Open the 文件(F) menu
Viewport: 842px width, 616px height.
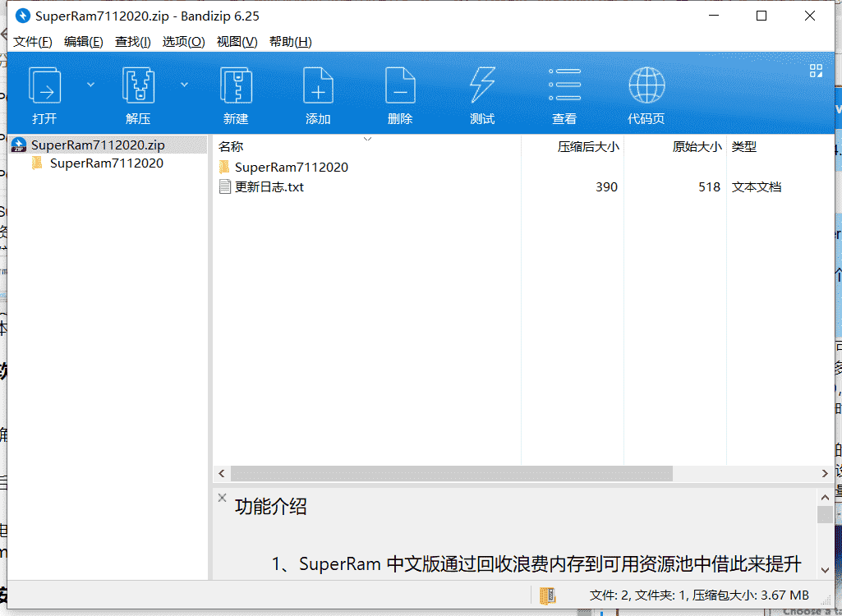coord(32,41)
